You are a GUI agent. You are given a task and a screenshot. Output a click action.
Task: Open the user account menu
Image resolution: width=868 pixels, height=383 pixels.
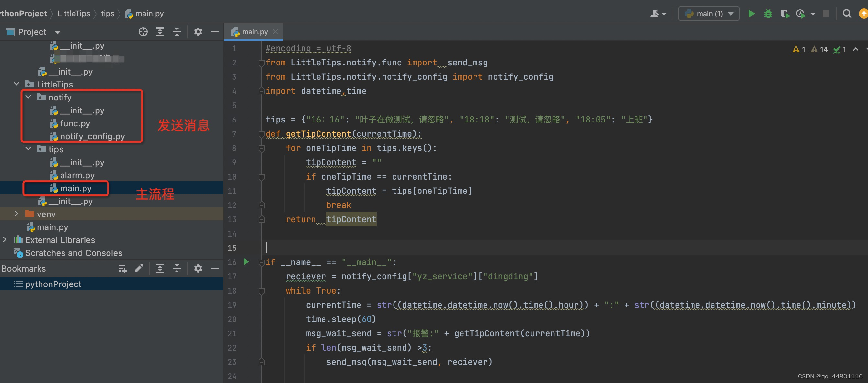click(x=658, y=14)
